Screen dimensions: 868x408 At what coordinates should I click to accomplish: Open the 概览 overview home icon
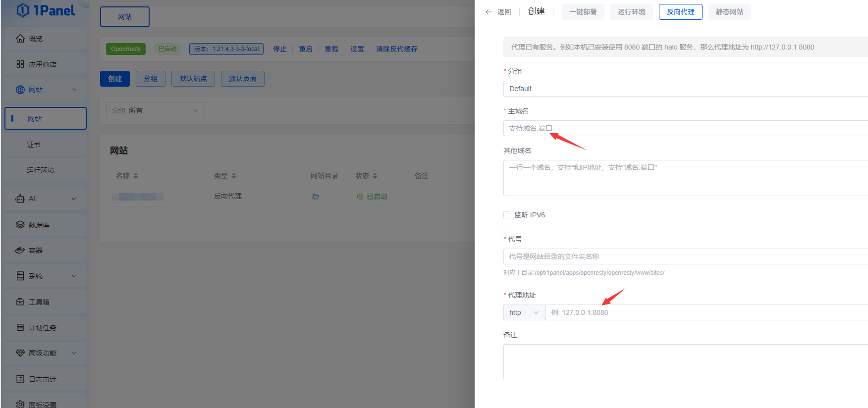[20, 39]
